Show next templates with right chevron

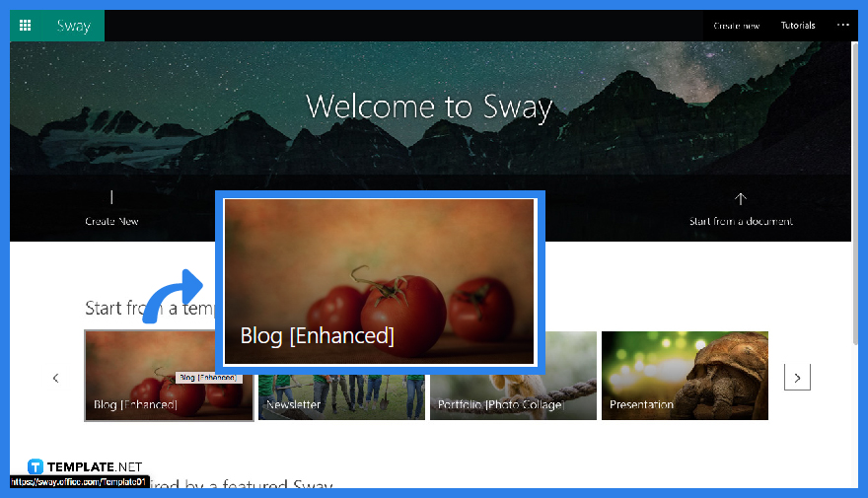[797, 378]
